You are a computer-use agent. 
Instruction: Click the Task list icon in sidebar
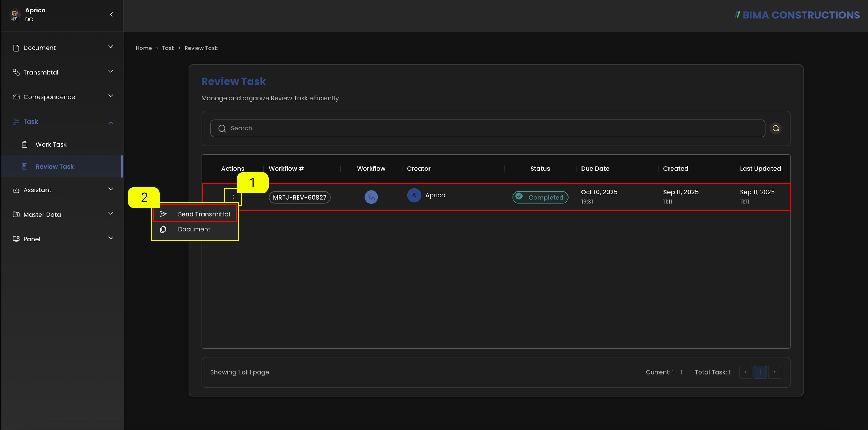[16, 121]
